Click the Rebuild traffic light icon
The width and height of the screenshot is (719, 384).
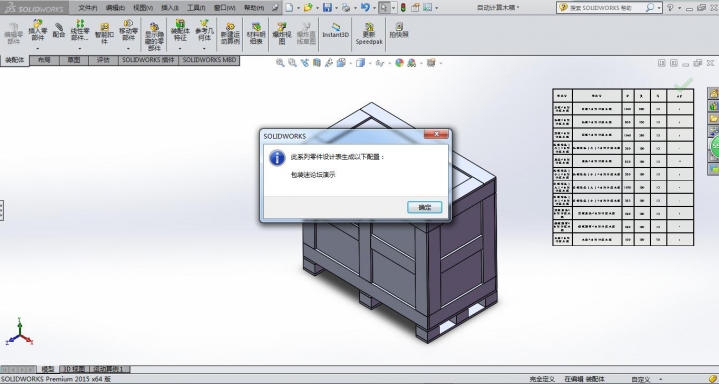pyautogui.click(x=403, y=7)
